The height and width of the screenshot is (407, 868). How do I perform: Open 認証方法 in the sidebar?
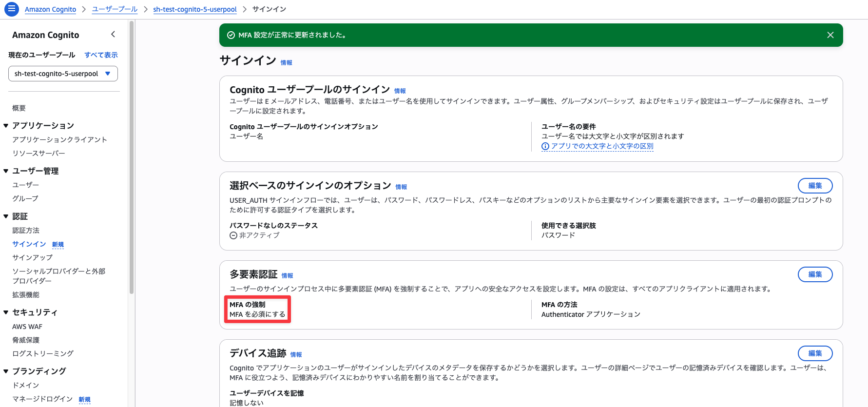pos(26,231)
